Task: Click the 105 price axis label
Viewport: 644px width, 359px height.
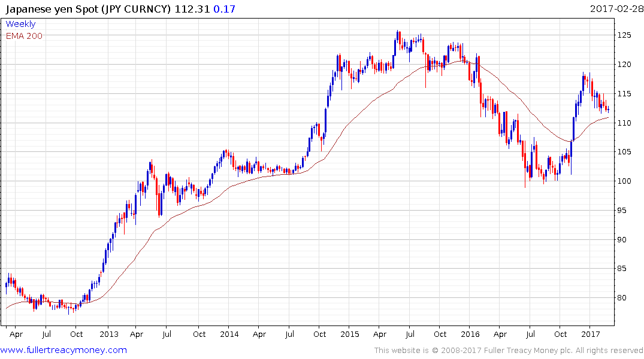Action: pyautogui.click(x=624, y=152)
